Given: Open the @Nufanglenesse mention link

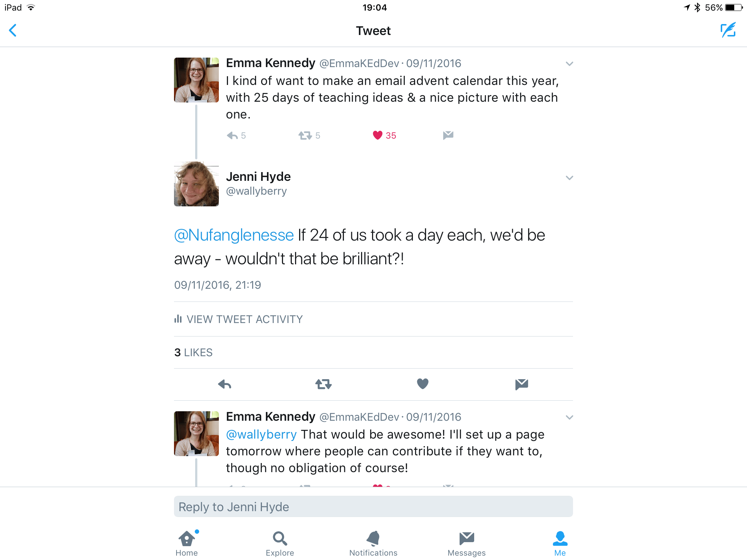Looking at the screenshot, I should tap(234, 235).
